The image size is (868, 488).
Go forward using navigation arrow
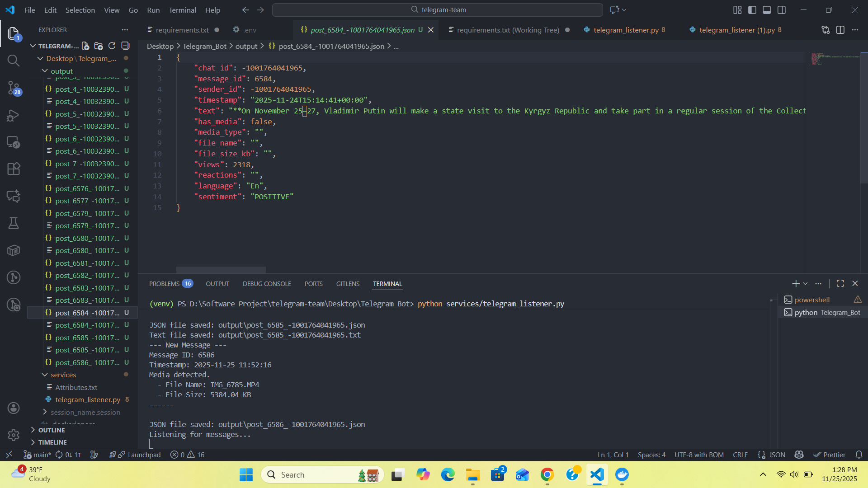(260, 10)
